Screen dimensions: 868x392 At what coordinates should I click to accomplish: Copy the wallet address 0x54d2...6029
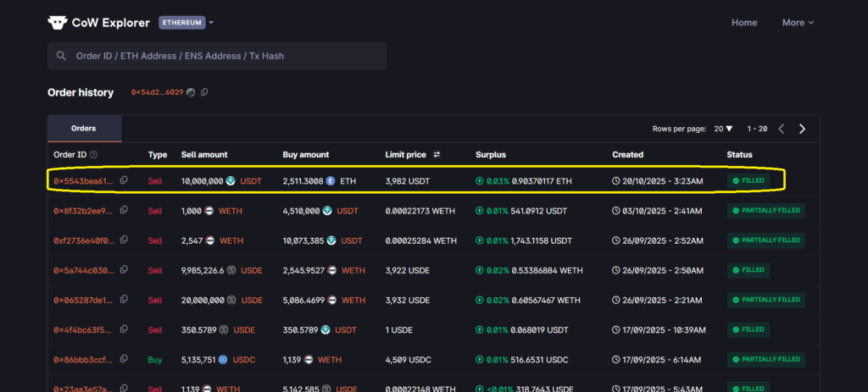(203, 92)
